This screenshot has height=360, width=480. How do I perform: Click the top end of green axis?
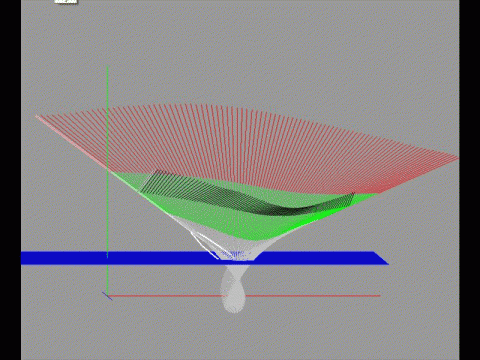pyautogui.click(x=107, y=69)
